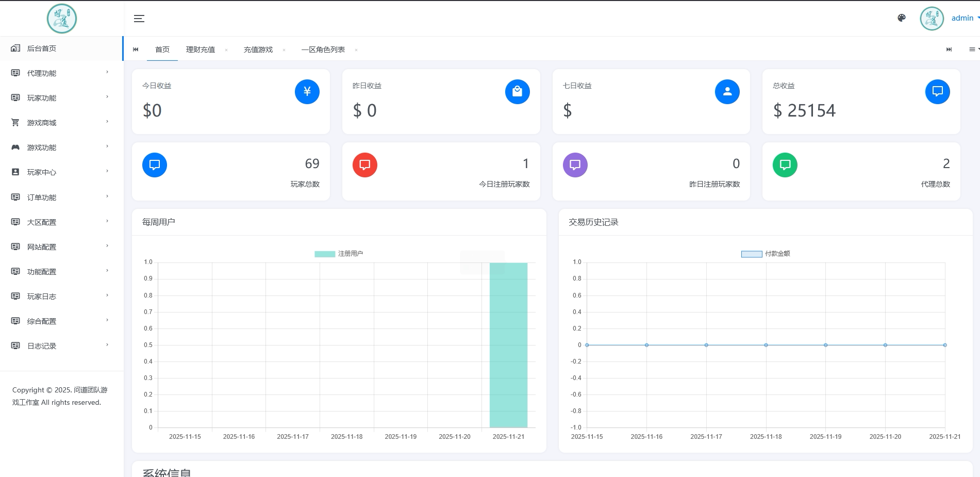980x477 pixels.
Task: Toggle the hamburger sidebar collapse icon
Action: [x=139, y=19]
